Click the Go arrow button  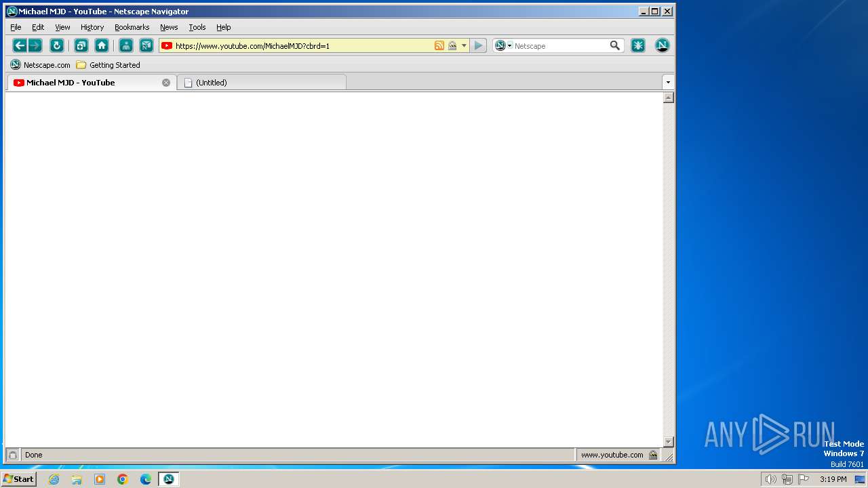click(478, 45)
